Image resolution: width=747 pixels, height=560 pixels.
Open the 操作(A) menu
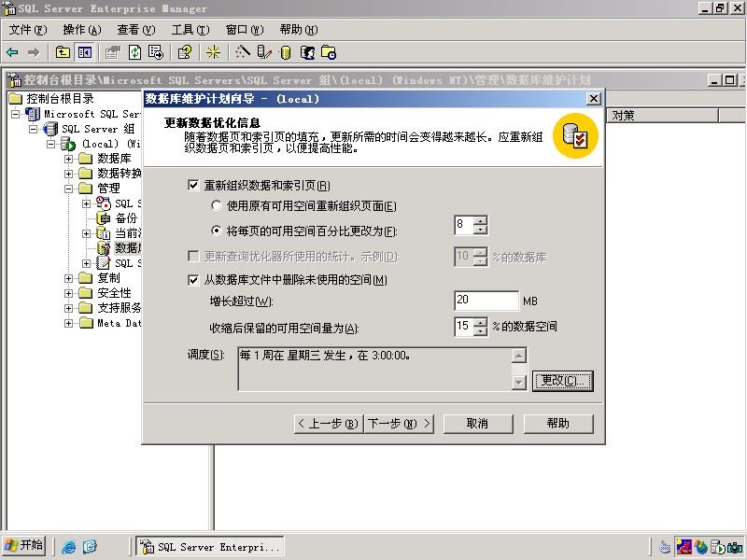tap(82, 30)
